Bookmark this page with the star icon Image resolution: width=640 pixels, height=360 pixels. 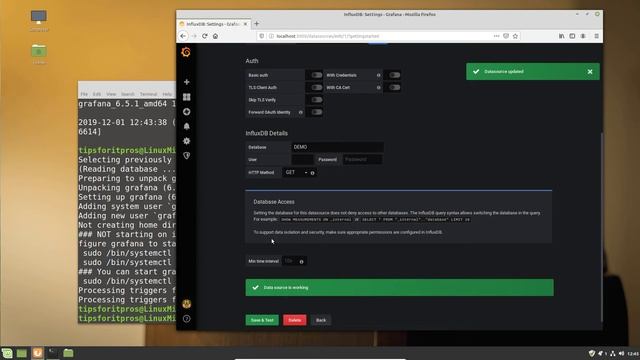point(516,36)
